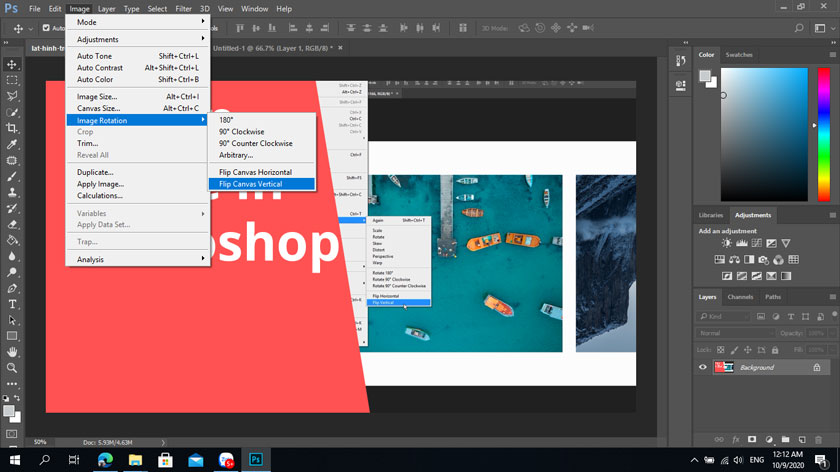Click the Photoshop icon in the taskbar
This screenshot has width=840, height=472.
(x=256, y=460)
